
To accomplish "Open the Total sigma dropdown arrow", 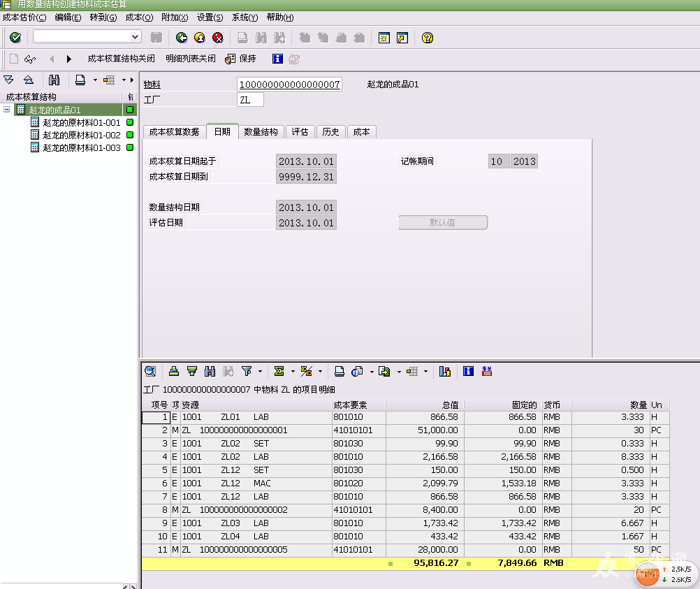I will tap(293, 372).
